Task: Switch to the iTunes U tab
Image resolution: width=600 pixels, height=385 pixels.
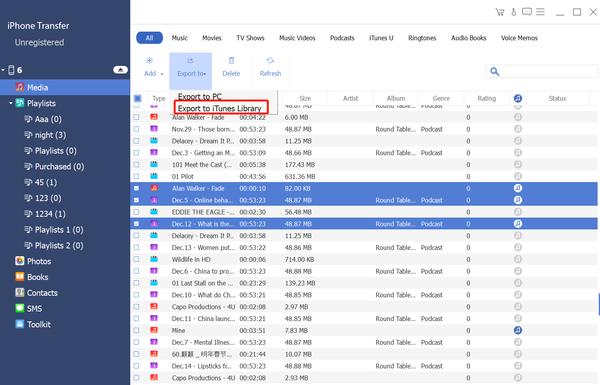Action: 381,38
